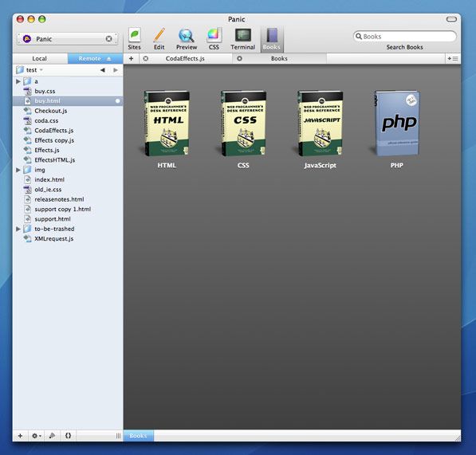The width and height of the screenshot is (476, 455).
Task: Switch file browser to Local
Action: pos(39,58)
